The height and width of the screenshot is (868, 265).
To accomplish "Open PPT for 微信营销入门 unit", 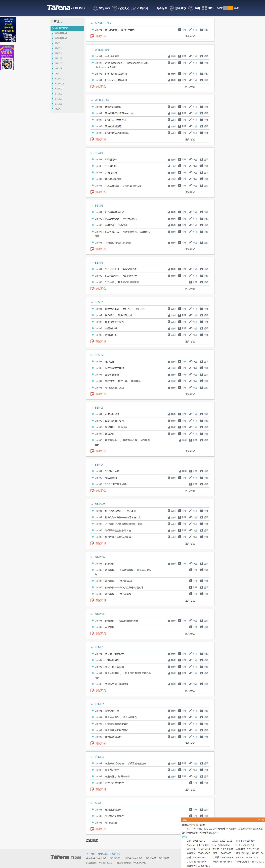I will coord(193,581).
